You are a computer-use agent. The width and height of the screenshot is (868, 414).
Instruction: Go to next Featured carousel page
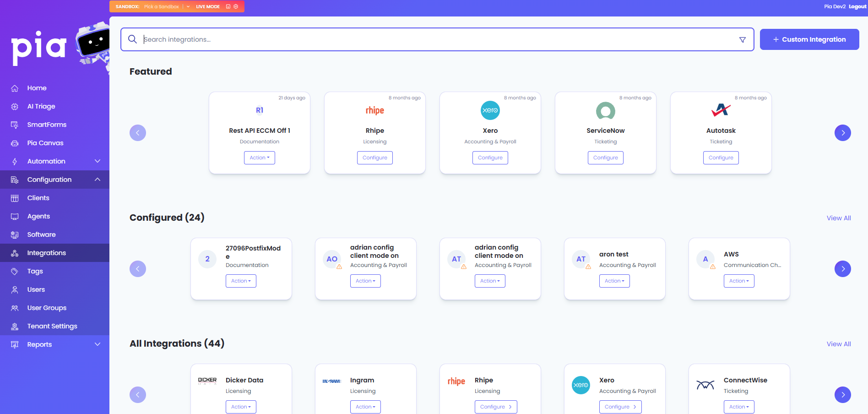[x=843, y=133]
